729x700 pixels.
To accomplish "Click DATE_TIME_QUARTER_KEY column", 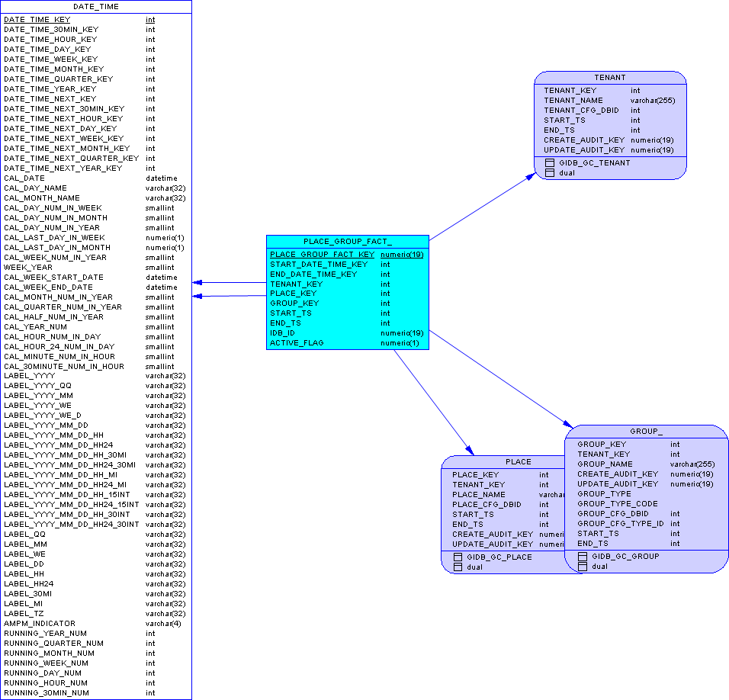I will tap(59, 79).
